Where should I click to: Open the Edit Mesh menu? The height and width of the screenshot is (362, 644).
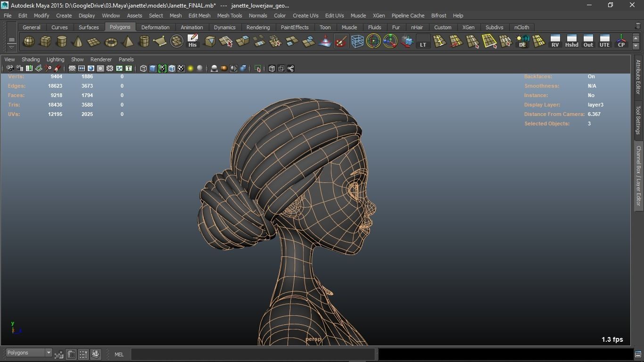(x=199, y=16)
